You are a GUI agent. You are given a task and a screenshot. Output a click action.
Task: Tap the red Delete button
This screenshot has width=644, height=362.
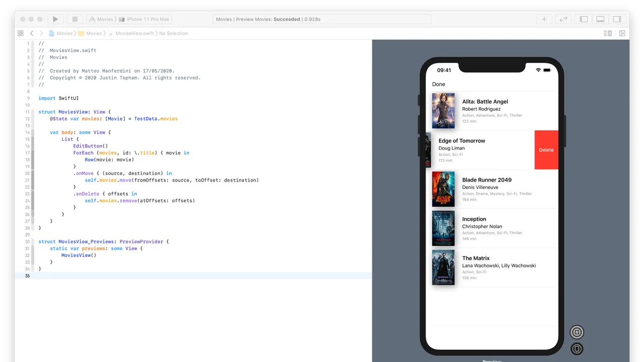point(546,150)
